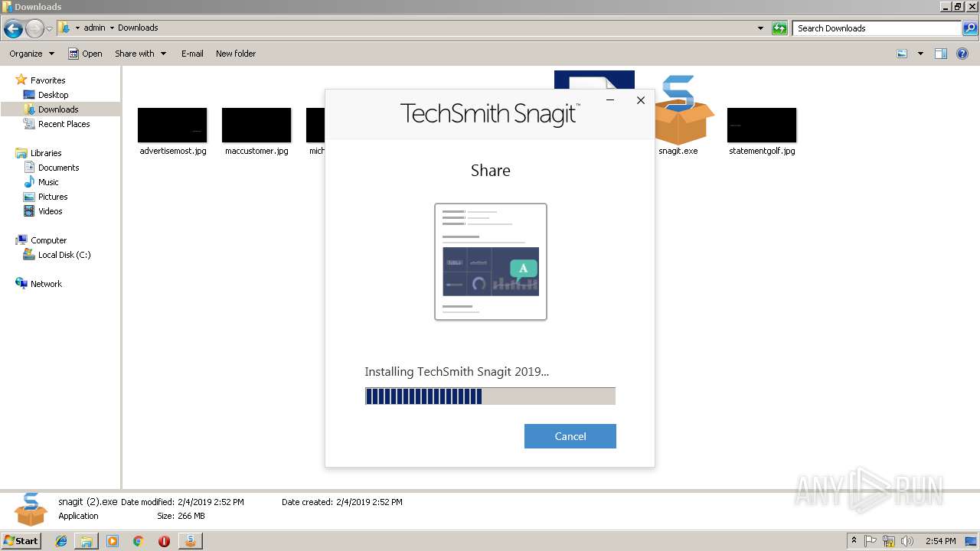Open the red Opera taskbar icon
980x551 pixels.
point(164,541)
